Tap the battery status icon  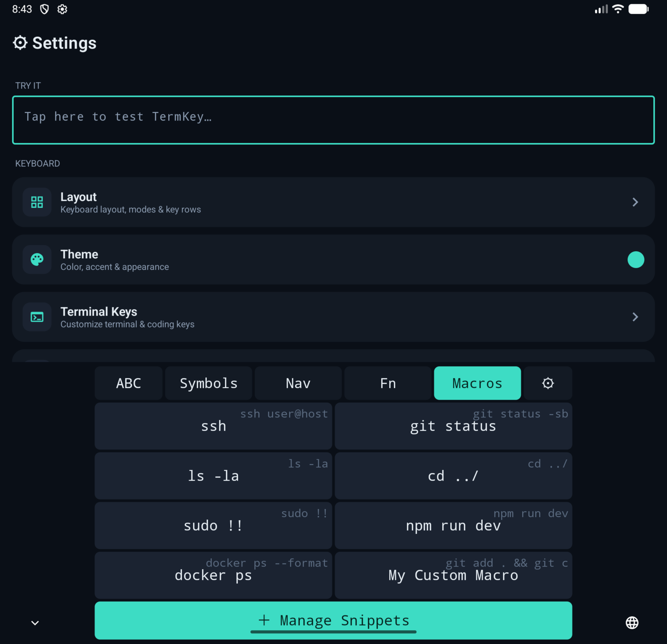638,9
